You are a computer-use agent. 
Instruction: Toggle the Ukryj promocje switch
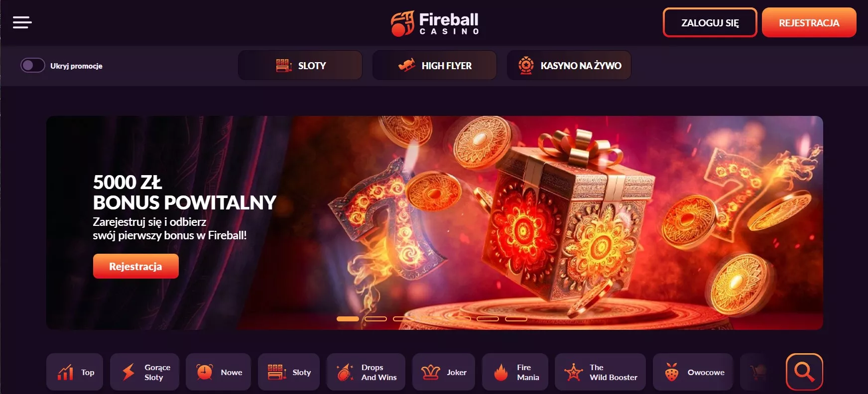coord(33,65)
